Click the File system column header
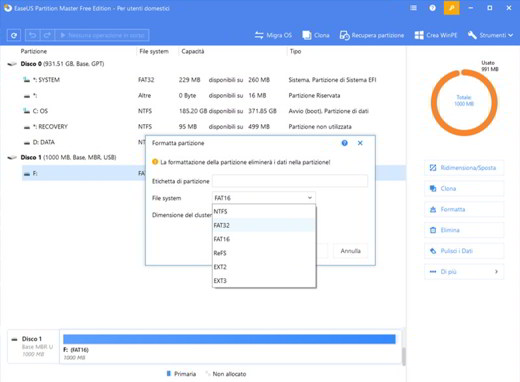Viewport: 520px width, 382px height. [154, 51]
